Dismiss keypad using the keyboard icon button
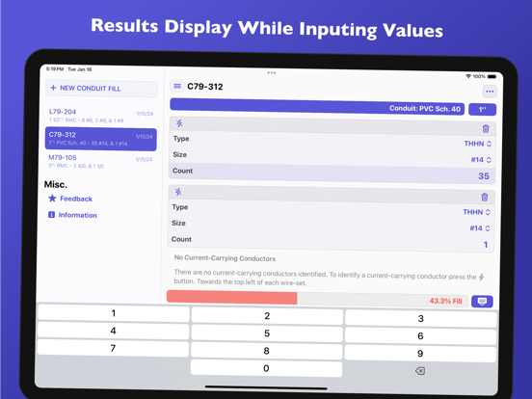This screenshot has width=532, height=399. 482,301
